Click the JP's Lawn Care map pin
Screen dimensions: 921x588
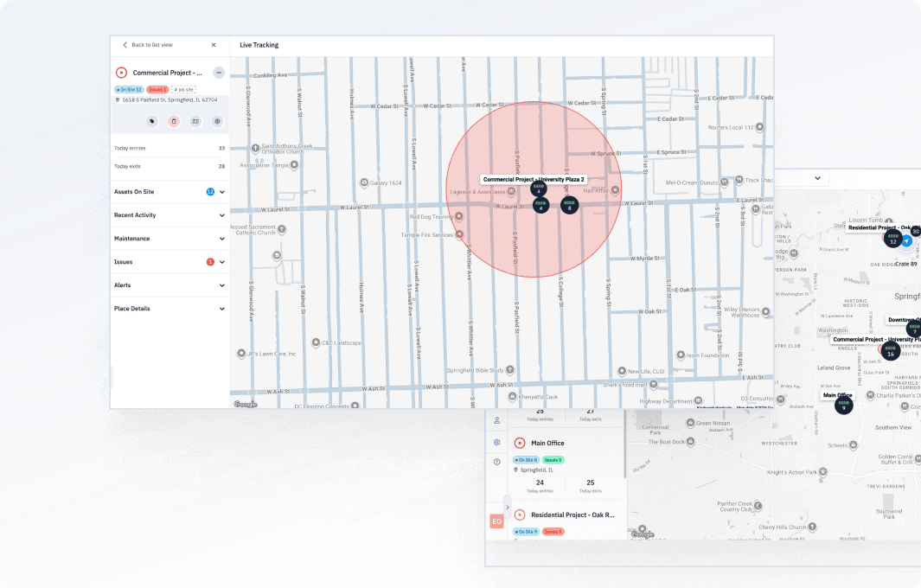240,354
